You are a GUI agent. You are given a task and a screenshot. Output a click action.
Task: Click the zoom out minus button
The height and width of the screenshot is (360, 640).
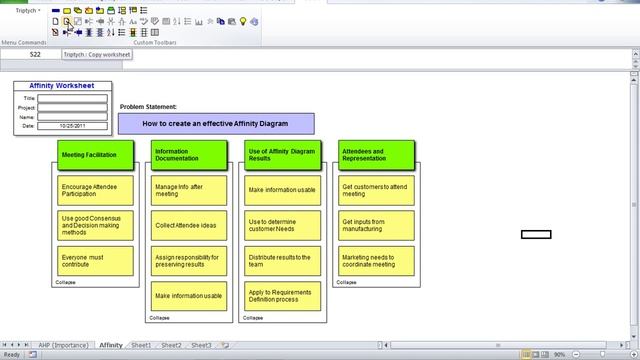[576, 355]
